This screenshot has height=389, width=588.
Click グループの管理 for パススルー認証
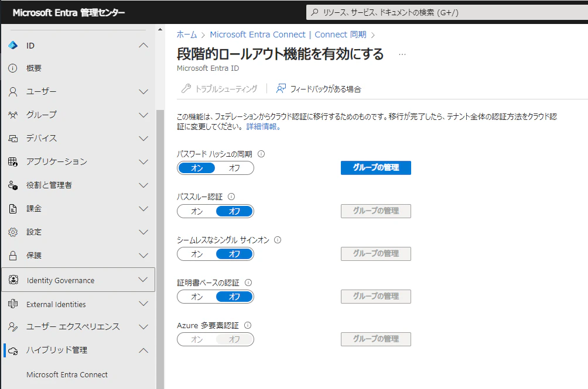point(376,211)
